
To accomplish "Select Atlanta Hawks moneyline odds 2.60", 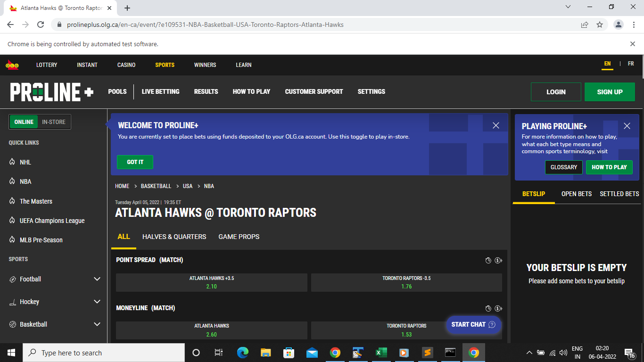I will point(212,330).
